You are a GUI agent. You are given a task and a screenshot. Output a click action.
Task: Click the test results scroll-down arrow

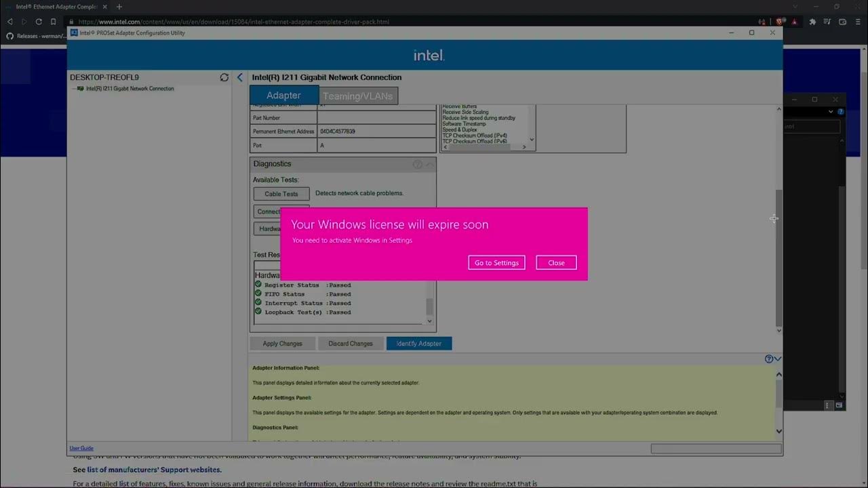pos(429,321)
